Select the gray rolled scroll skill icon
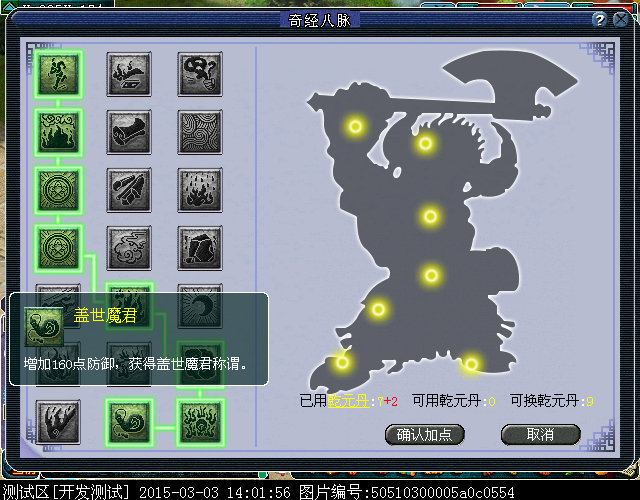 tap(129, 132)
